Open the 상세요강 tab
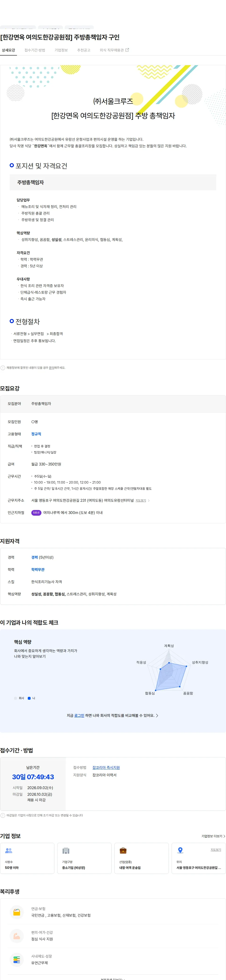The height and width of the screenshot is (980, 226). tap(8, 50)
